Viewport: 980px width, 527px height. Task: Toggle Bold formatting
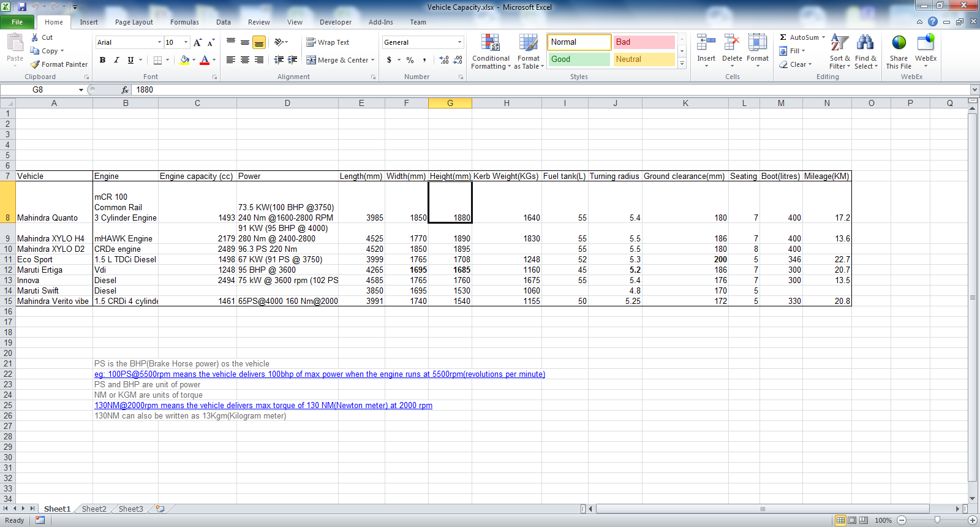click(x=102, y=60)
